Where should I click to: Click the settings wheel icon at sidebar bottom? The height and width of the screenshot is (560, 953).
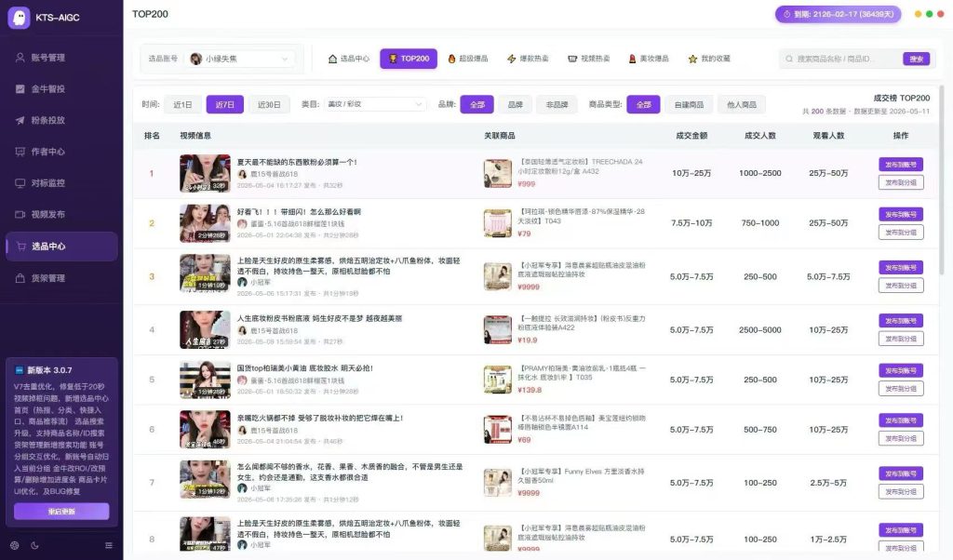point(15,545)
